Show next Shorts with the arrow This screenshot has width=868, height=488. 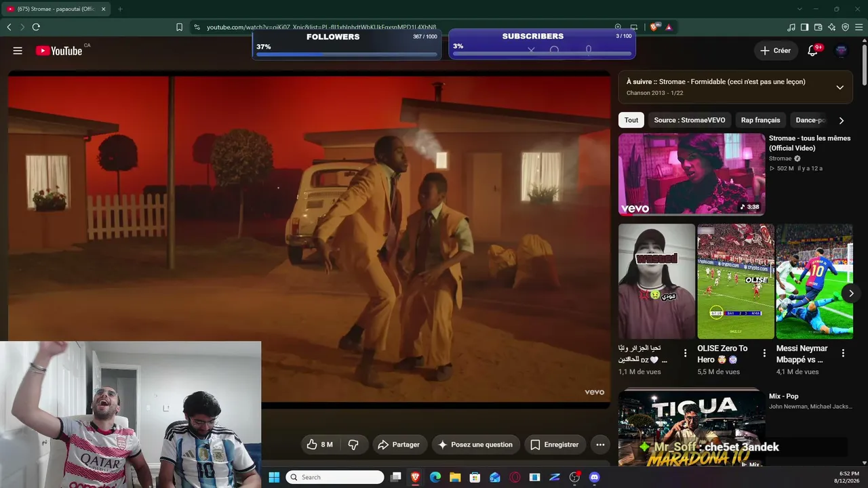(x=851, y=293)
